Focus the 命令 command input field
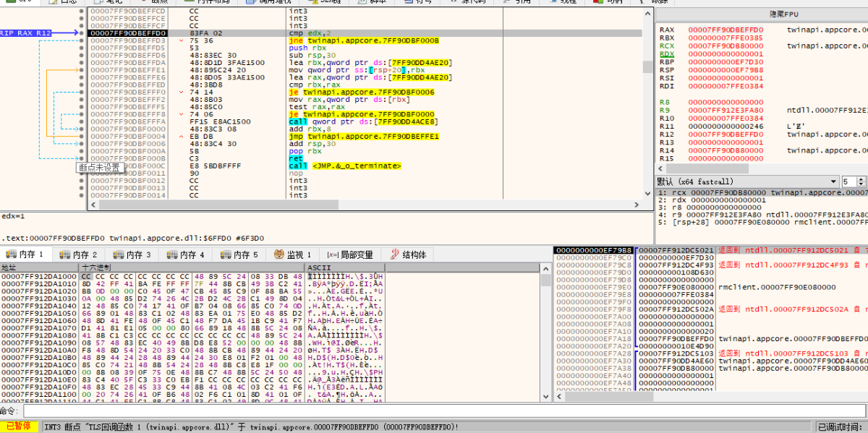This screenshot has width=868, height=433. pos(444,411)
